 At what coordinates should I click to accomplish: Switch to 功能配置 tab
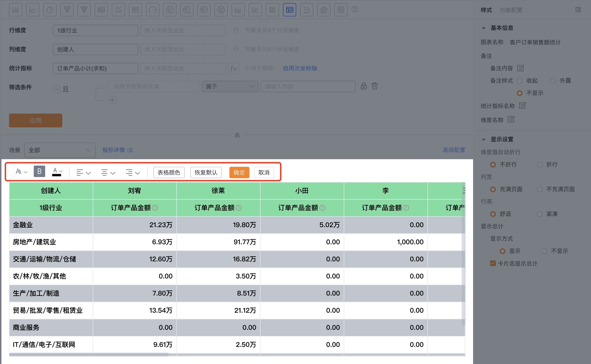(x=511, y=10)
